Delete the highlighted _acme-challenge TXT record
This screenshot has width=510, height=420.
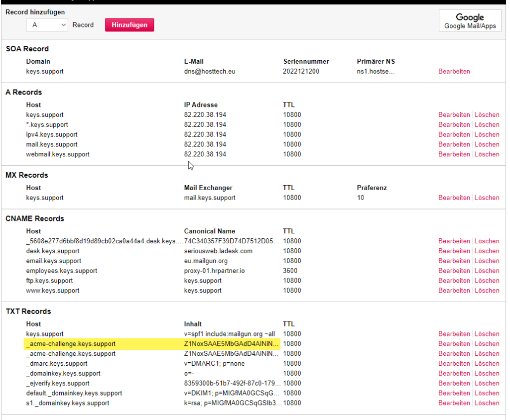(487, 344)
